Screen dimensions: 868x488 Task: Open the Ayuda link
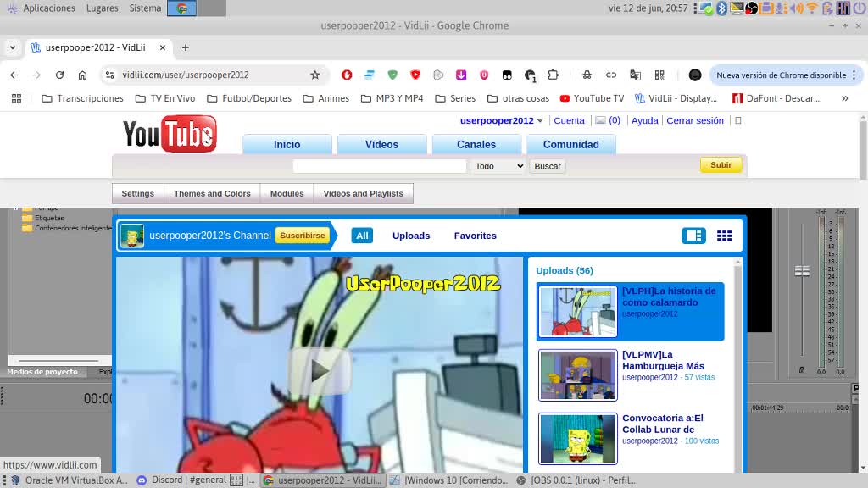click(644, 120)
